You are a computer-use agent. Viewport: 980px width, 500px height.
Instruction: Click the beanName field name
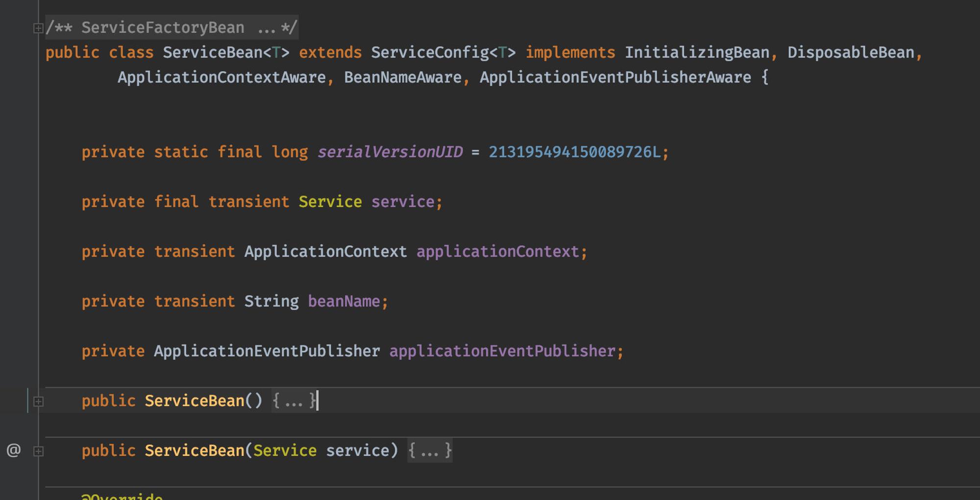[x=344, y=301]
